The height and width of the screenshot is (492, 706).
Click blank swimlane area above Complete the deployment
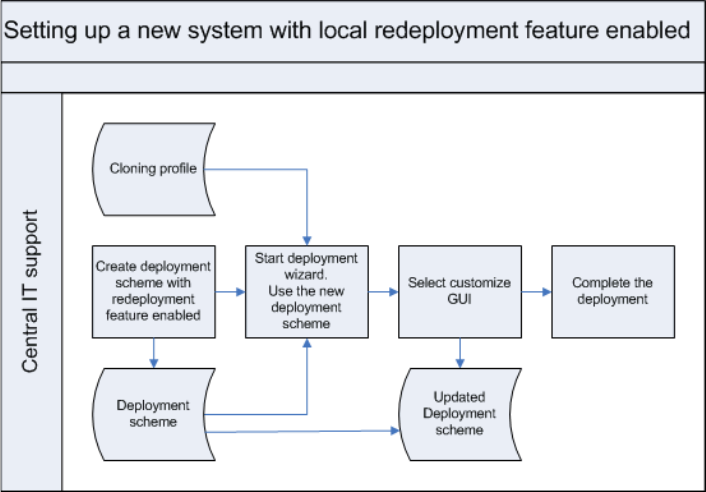[613, 170]
